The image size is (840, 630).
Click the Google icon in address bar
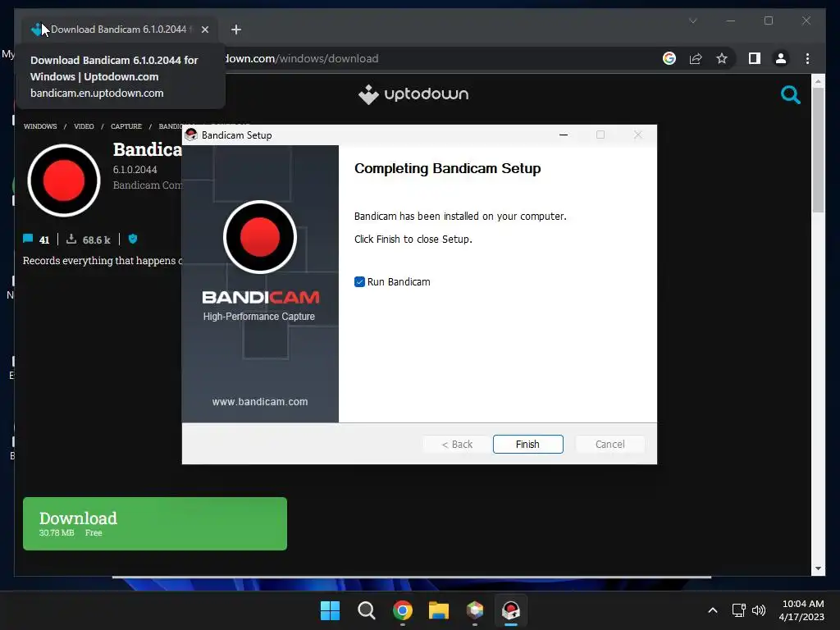[669, 58]
